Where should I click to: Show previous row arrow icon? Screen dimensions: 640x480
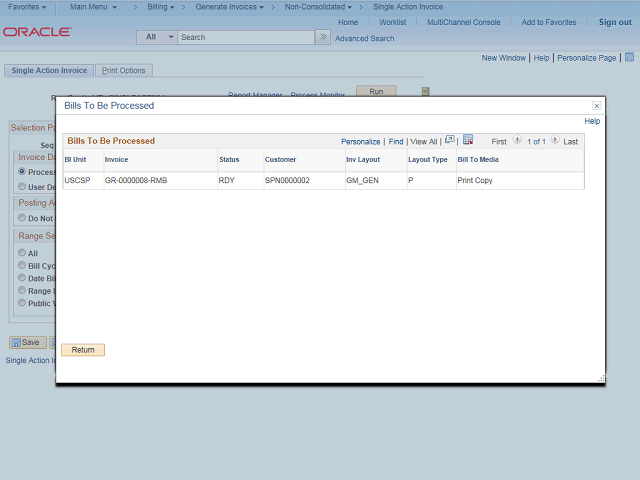click(x=517, y=140)
